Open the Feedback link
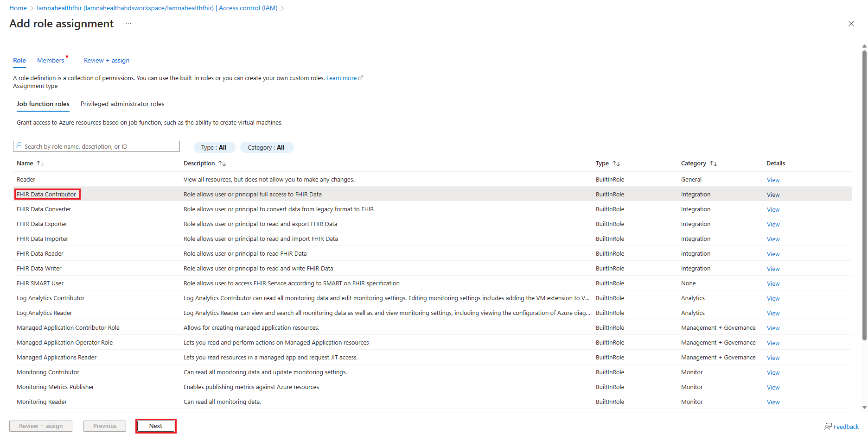 click(846, 427)
